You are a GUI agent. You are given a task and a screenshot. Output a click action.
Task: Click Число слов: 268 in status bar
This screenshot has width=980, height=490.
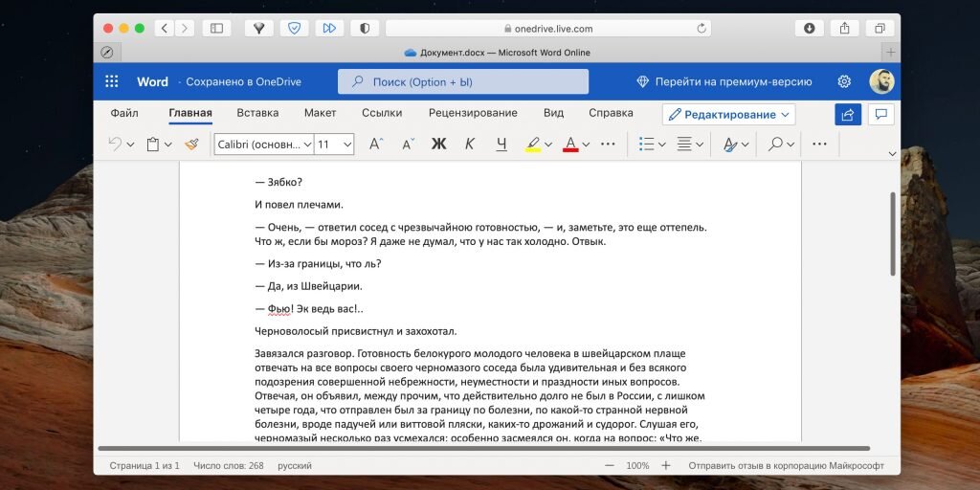point(228,466)
